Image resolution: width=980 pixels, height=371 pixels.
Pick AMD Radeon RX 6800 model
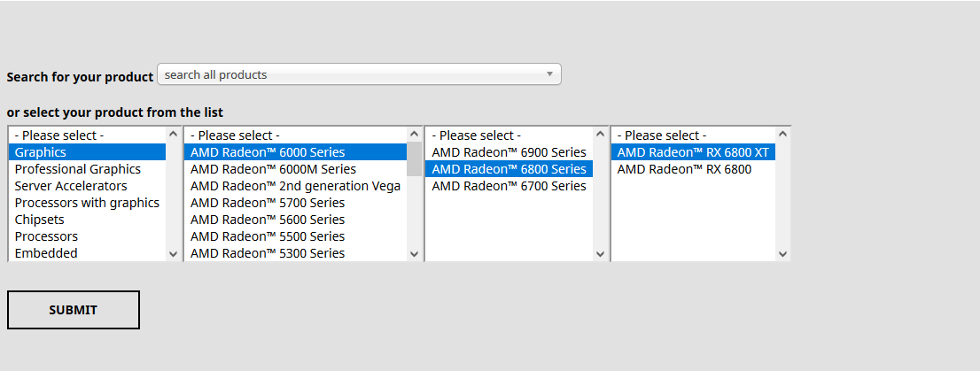[x=684, y=169]
